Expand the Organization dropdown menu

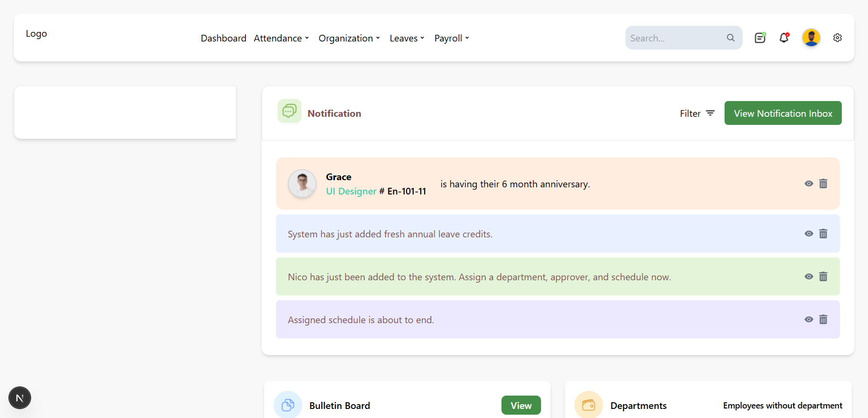pyautogui.click(x=349, y=38)
